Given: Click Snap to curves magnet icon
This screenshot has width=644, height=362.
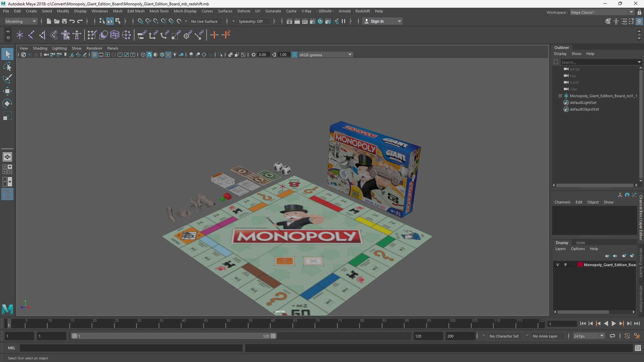Looking at the screenshot, I should click(x=148, y=21).
